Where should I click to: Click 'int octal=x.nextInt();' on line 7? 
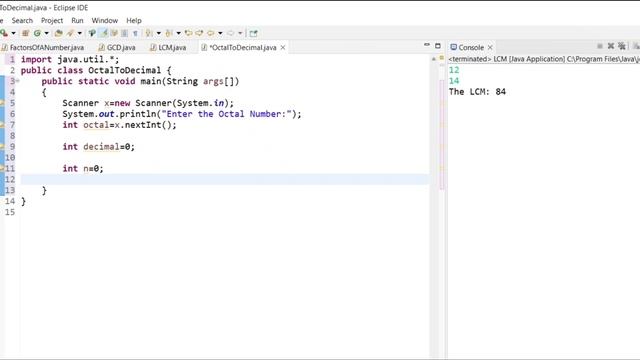tap(119, 124)
